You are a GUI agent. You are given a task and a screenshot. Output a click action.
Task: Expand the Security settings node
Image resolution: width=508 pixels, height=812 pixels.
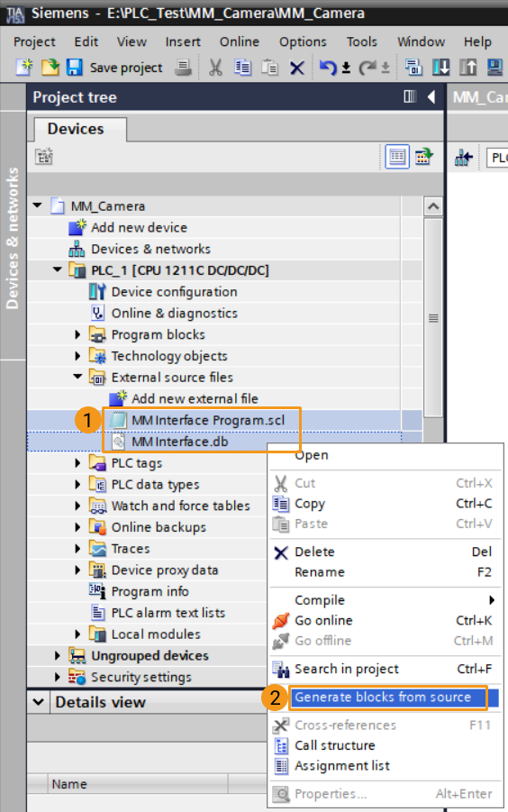pyautogui.click(x=58, y=677)
